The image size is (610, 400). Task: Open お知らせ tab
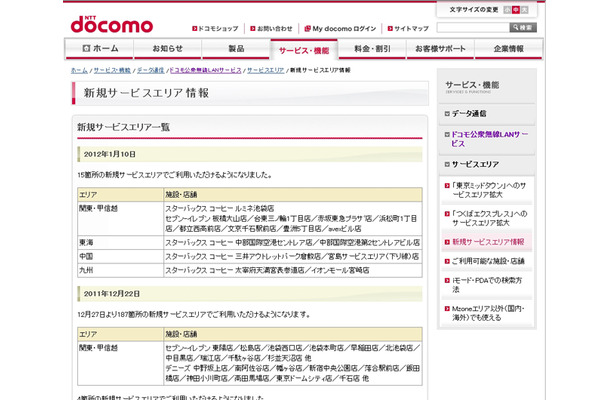[x=168, y=49]
